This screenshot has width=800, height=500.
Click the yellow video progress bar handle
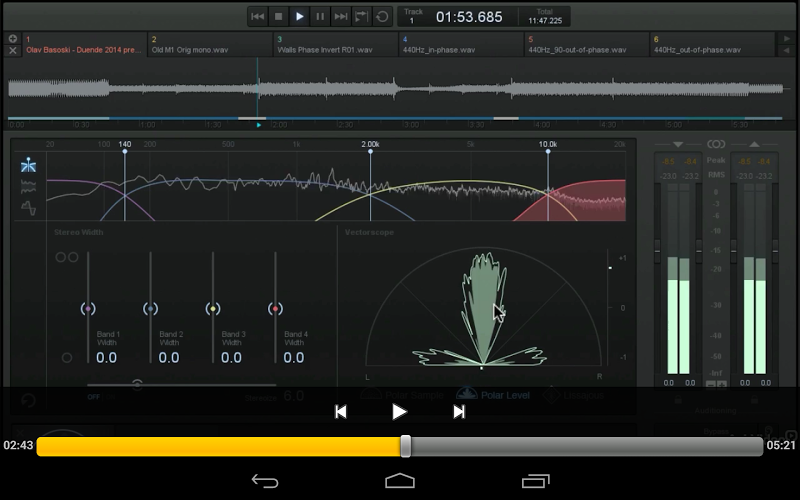(406, 446)
